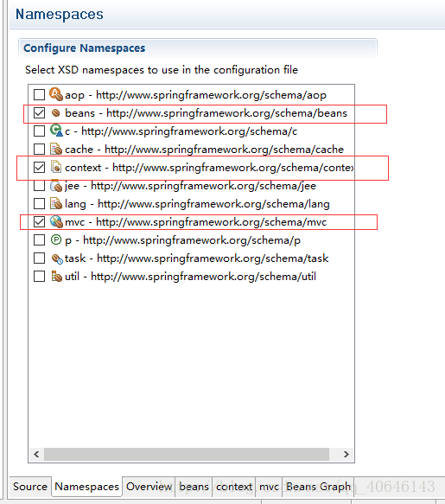This screenshot has height=504, width=445.
Task: Enable the c namespace checkbox
Action: [39, 131]
